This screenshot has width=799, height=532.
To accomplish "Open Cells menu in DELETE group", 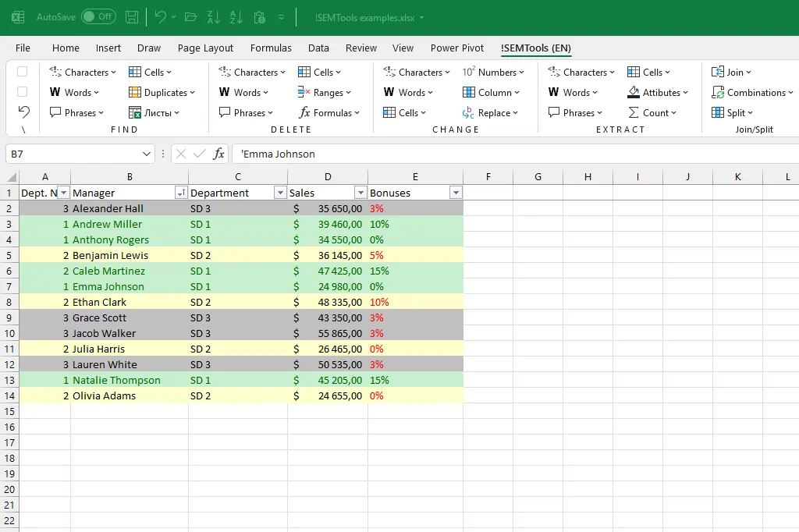I will (319, 73).
